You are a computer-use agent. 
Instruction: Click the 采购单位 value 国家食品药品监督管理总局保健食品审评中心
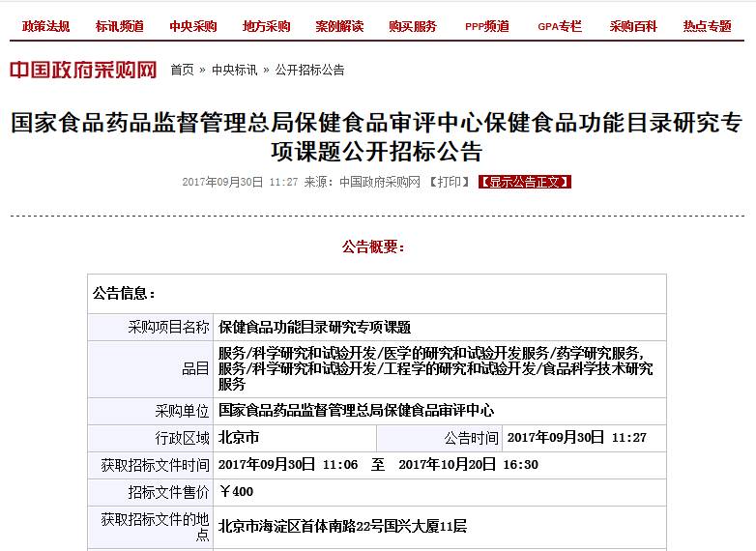click(x=357, y=411)
